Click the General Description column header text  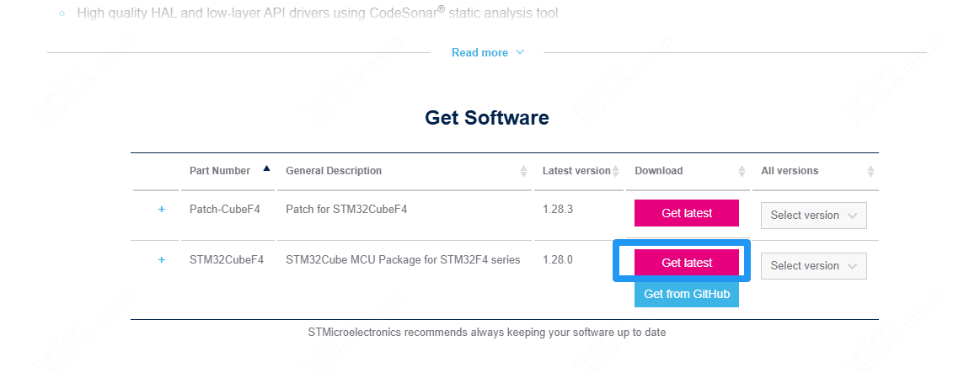pos(334,171)
